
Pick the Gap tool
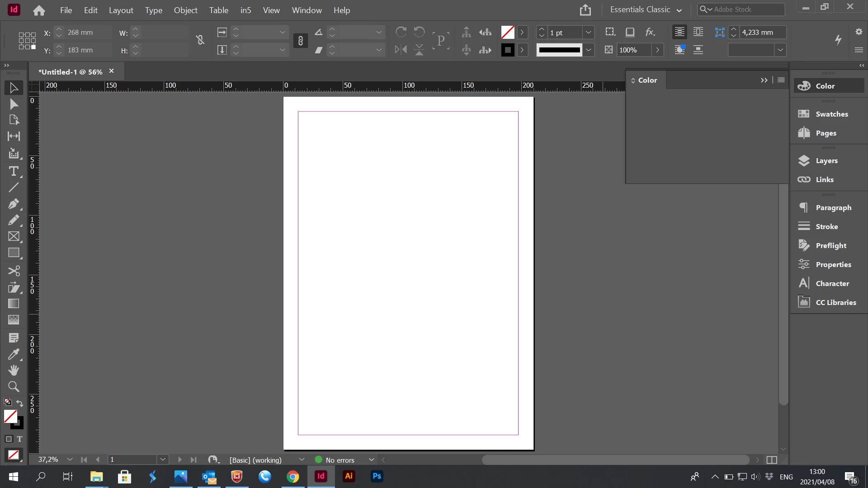(14, 136)
